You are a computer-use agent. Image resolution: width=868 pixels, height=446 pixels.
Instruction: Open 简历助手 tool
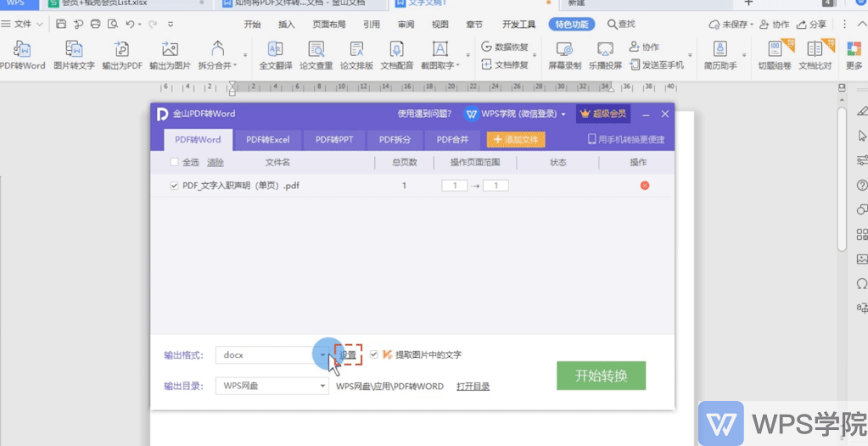click(720, 55)
